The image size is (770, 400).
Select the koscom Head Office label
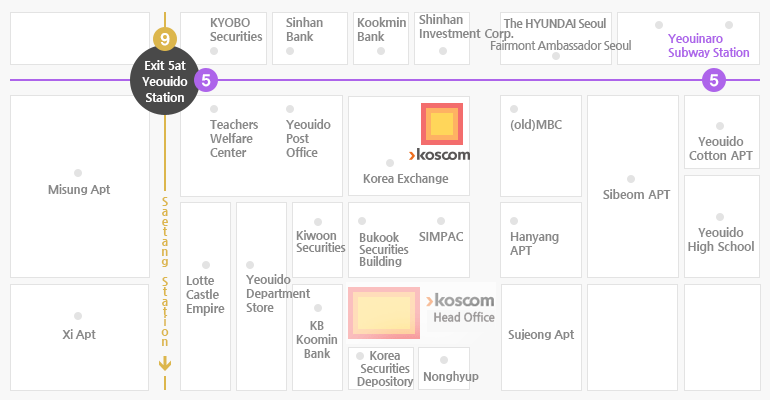pyautogui.click(x=461, y=308)
